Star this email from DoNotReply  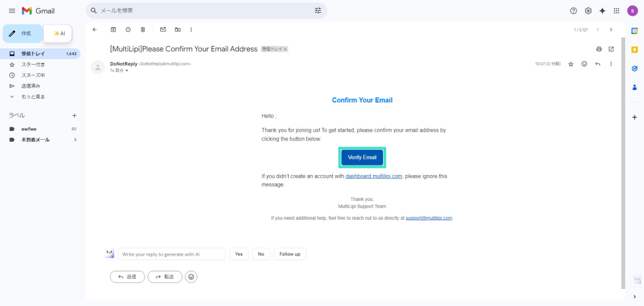pos(570,64)
